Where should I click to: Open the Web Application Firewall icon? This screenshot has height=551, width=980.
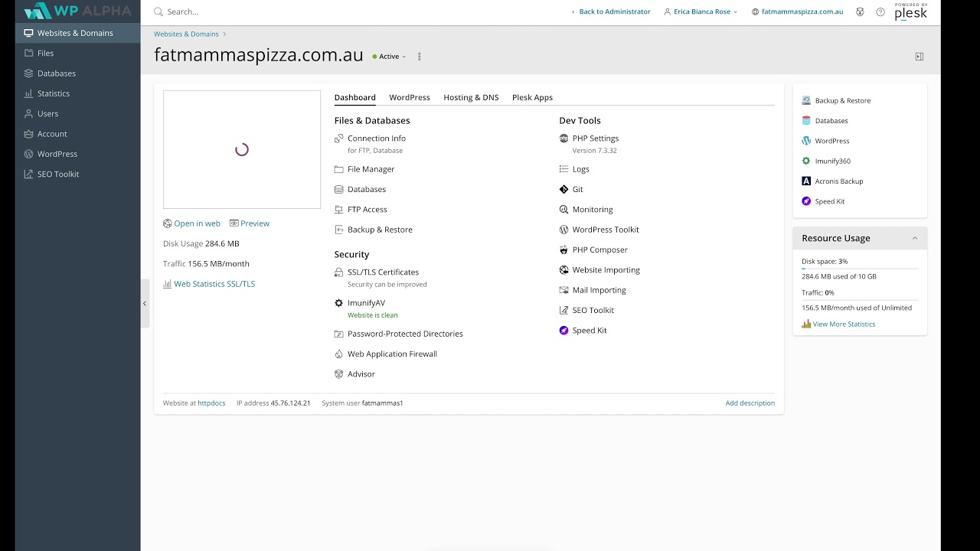[338, 354]
